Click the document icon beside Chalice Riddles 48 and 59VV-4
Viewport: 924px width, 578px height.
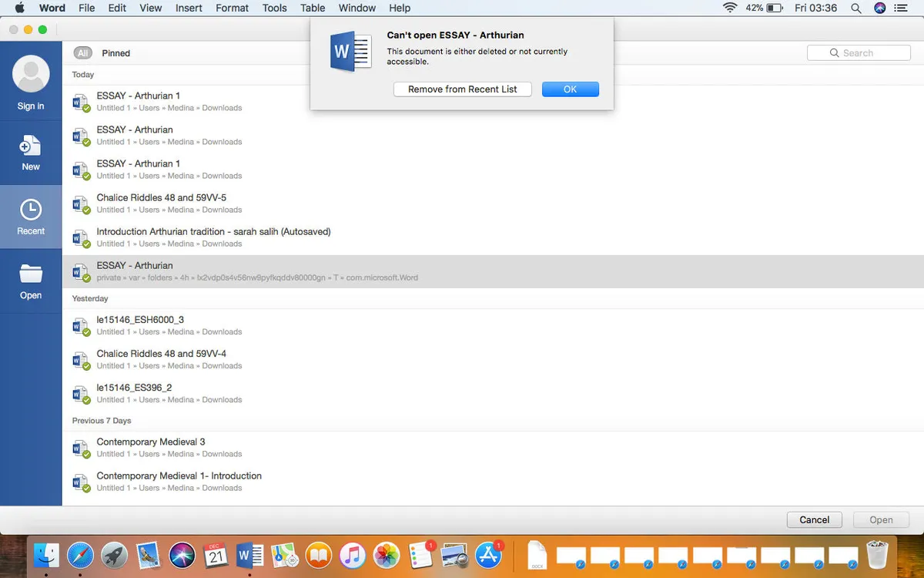[x=81, y=359]
